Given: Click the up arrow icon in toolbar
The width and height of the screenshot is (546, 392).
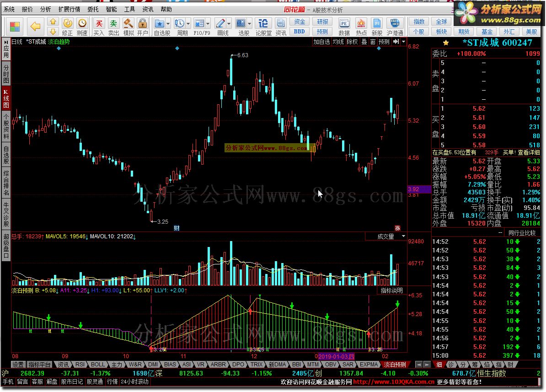Looking at the screenshot, I should 53,21.
